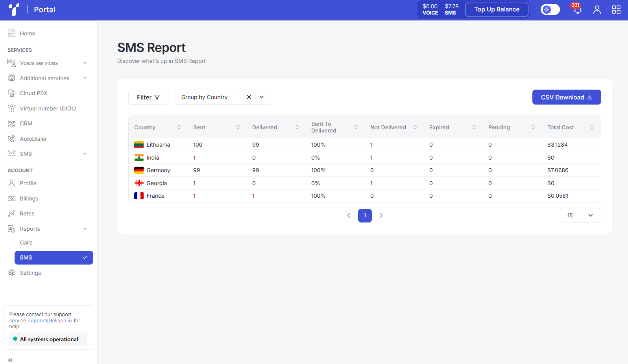Click the $3.1284 total cost value

[x=558, y=145]
